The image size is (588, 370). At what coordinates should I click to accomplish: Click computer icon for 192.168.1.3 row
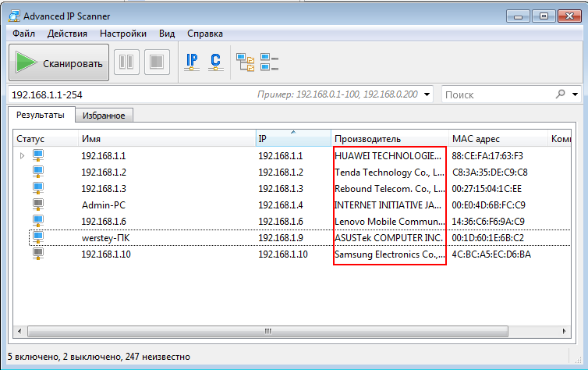click(38, 188)
